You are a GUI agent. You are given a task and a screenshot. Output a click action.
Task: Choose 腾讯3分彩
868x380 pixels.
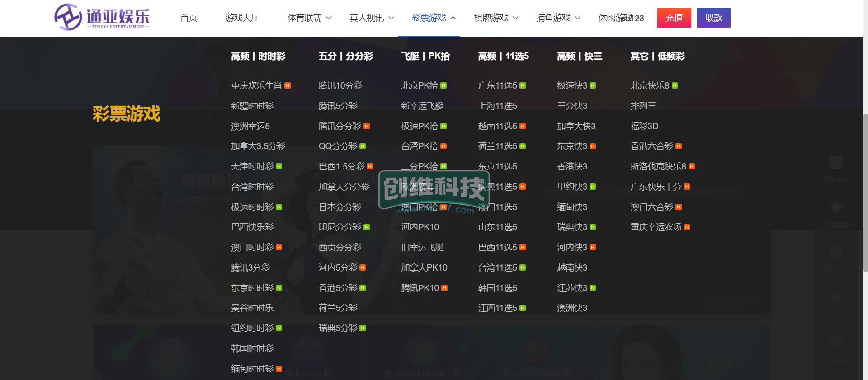pos(250,267)
